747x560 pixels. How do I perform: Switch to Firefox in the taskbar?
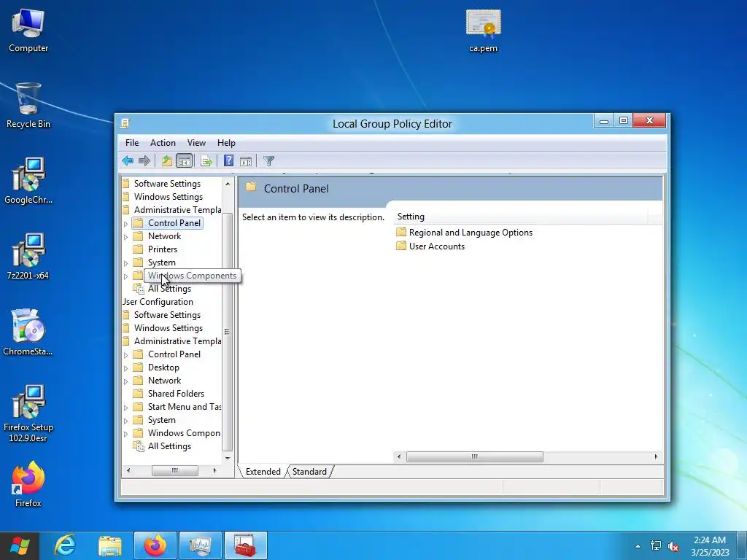click(155, 545)
